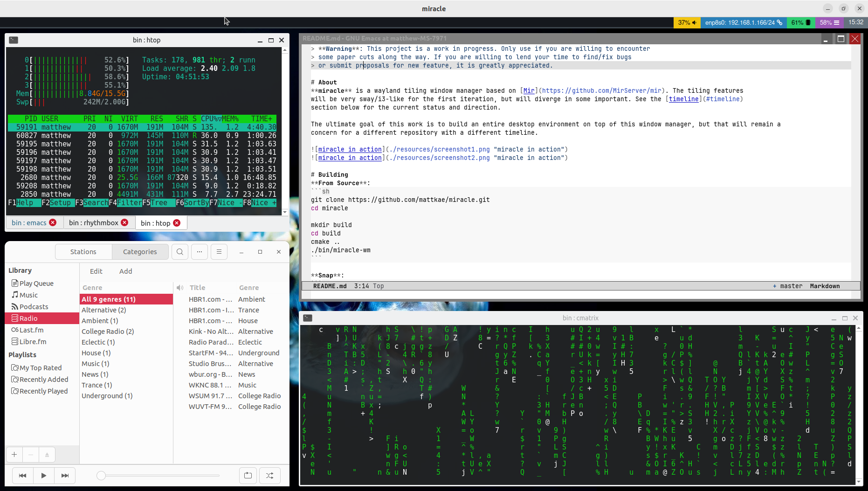This screenshot has width=868, height=491.
Task: Open Podcasts in the library sidebar
Action: tap(34, 307)
